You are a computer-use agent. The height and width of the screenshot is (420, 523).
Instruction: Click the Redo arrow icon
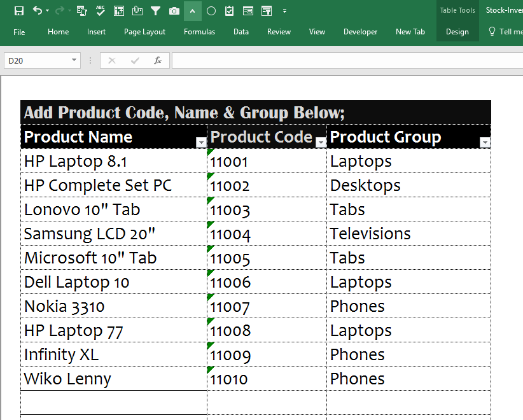click(59, 11)
